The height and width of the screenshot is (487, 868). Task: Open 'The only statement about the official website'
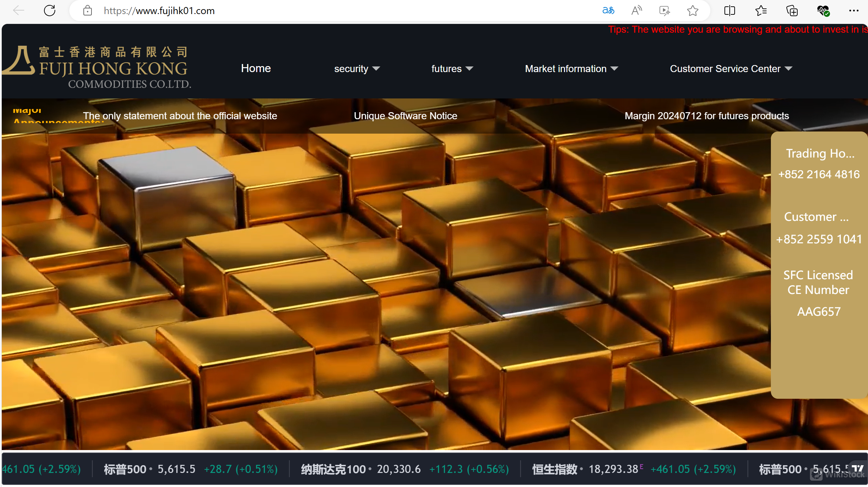[x=180, y=116]
